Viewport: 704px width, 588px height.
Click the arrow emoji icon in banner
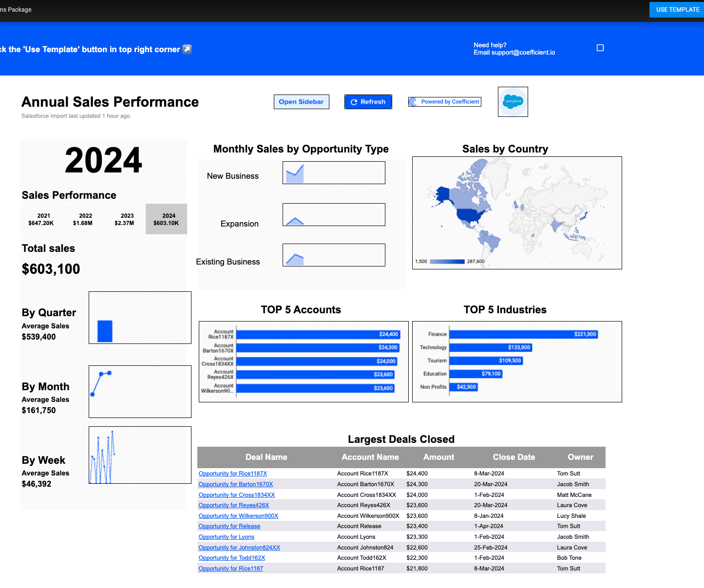click(x=187, y=49)
